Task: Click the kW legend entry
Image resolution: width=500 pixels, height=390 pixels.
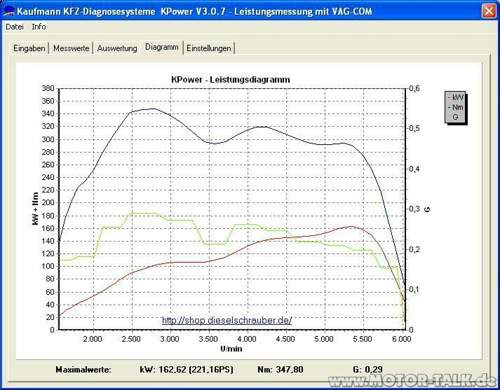Action: pyautogui.click(x=456, y=97)
